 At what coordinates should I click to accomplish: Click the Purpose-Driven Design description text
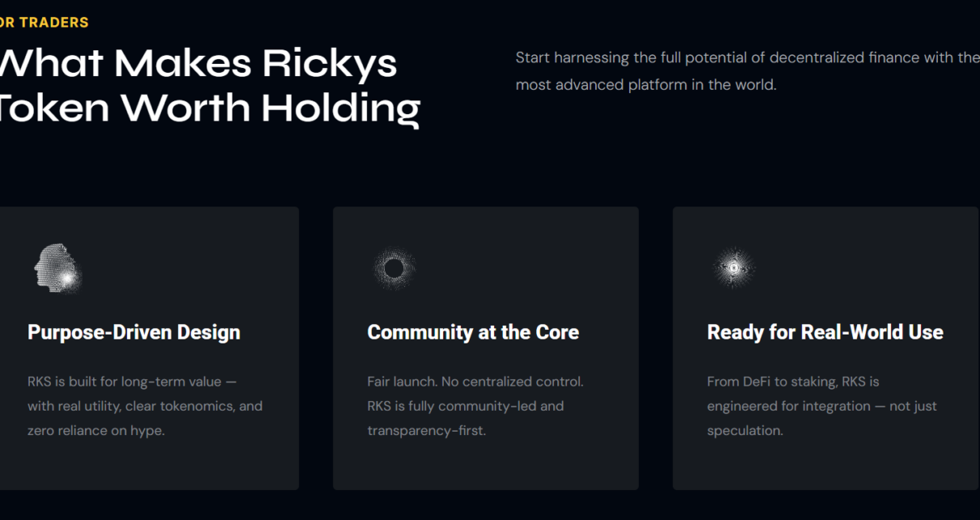point(145,406)
